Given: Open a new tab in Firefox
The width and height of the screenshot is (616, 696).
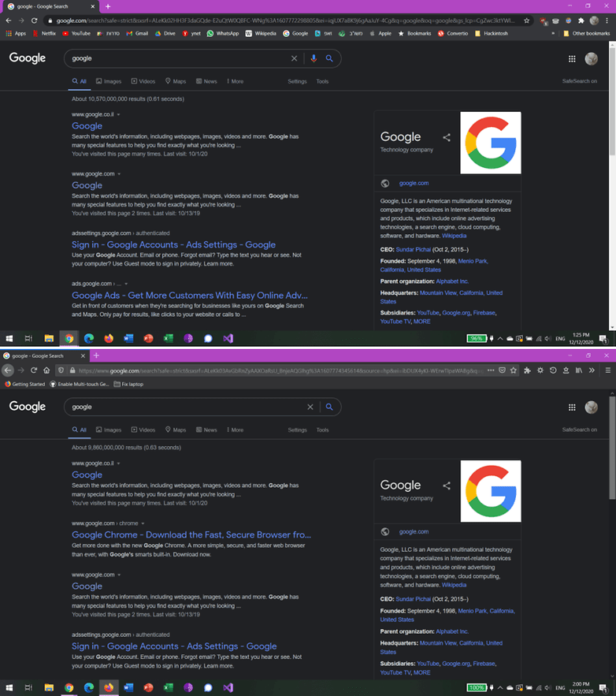Looking at the screenshot, I should click(x=96, y=355).
